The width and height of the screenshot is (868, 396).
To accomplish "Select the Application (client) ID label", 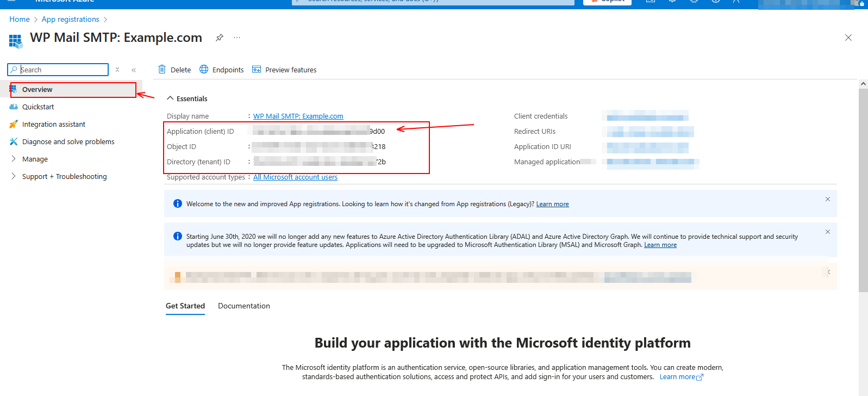I will (x=201, y=132).
